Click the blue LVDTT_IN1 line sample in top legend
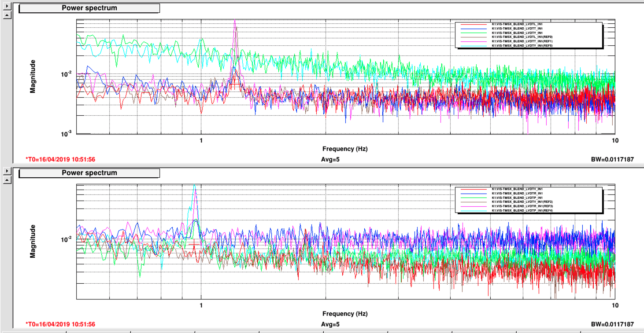 [x=473, y=28]
